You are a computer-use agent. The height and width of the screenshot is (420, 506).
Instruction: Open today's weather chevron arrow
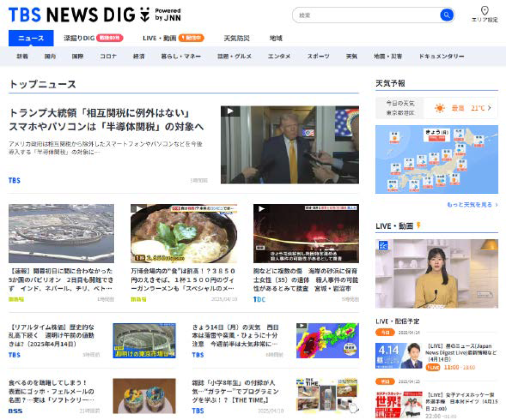click(x=489, y=108)
